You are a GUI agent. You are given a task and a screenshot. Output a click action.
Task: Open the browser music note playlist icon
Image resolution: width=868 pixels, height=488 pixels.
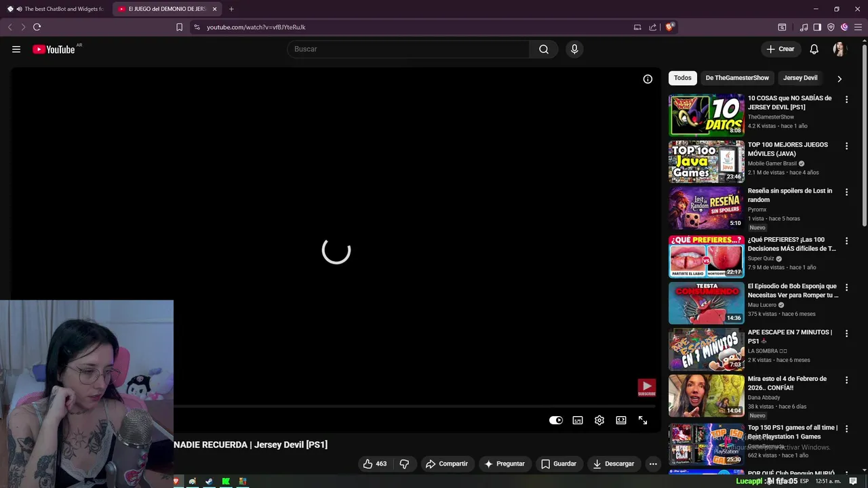click(x=804, y=27)
